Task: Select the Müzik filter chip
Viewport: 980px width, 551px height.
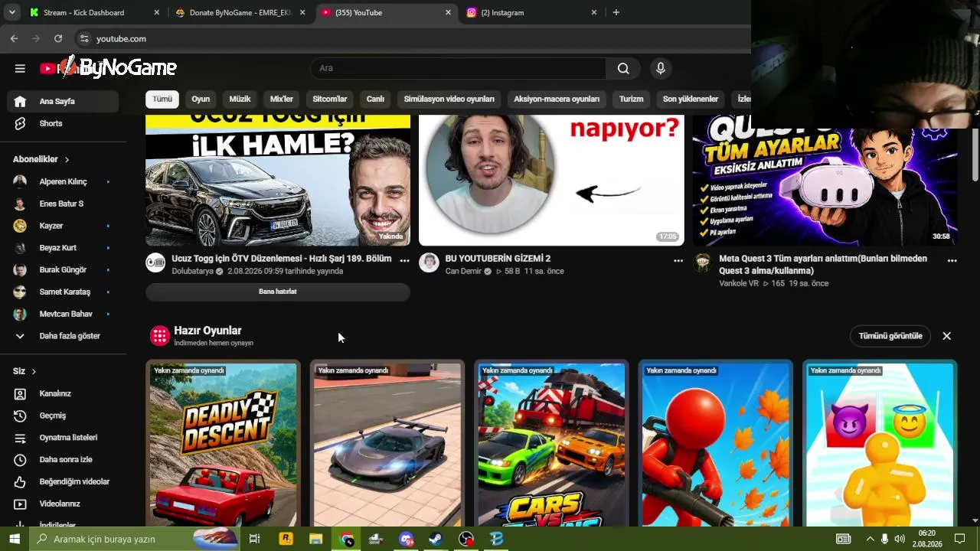Action: [240, 99]
